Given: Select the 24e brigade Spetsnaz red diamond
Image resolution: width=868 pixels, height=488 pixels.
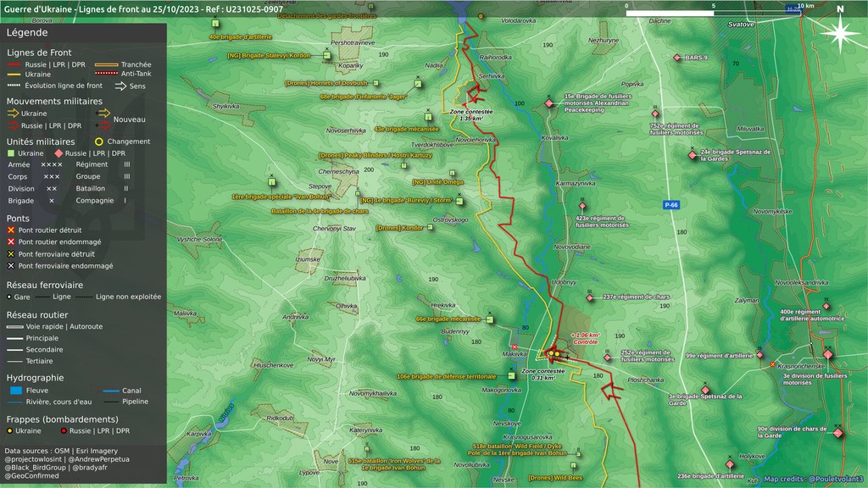Looking at the screenshot, I should [692, 156].
